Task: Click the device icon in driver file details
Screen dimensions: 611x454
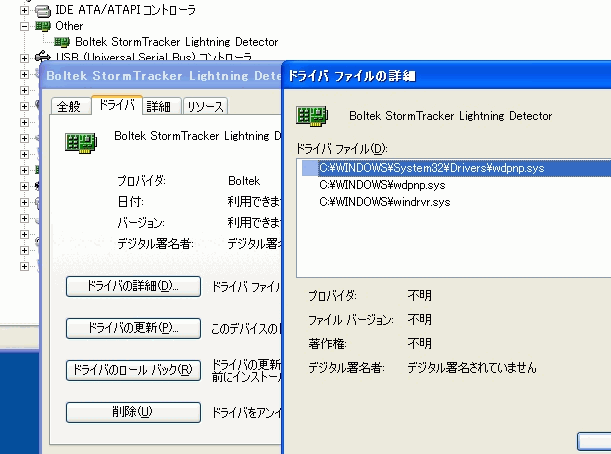Action: [x=319, y=116]
